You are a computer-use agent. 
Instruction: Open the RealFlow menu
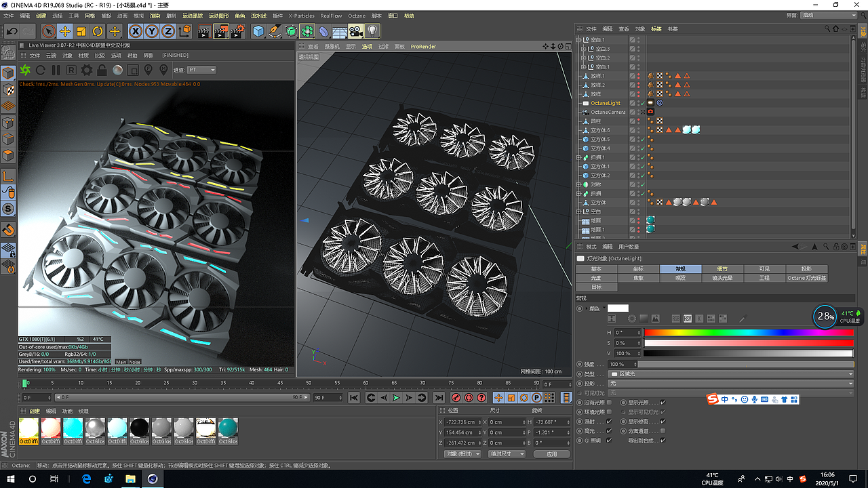click(x=332, y=16)
